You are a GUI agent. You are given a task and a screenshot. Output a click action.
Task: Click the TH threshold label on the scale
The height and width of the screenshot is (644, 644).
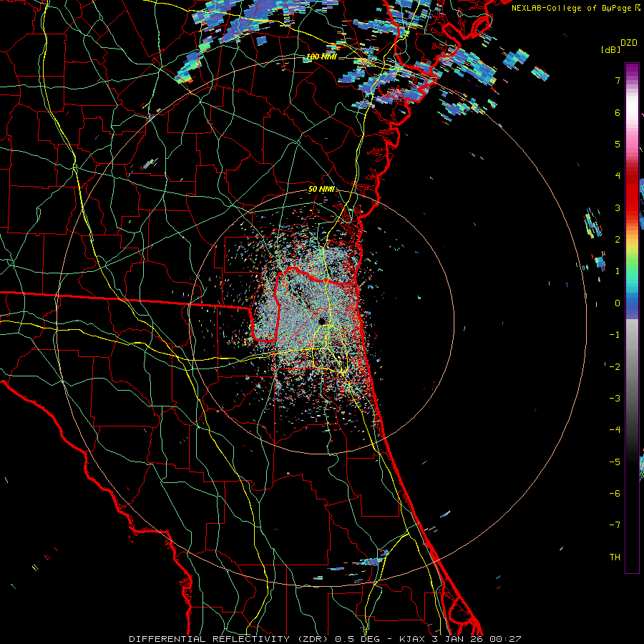tap(615, 557)
